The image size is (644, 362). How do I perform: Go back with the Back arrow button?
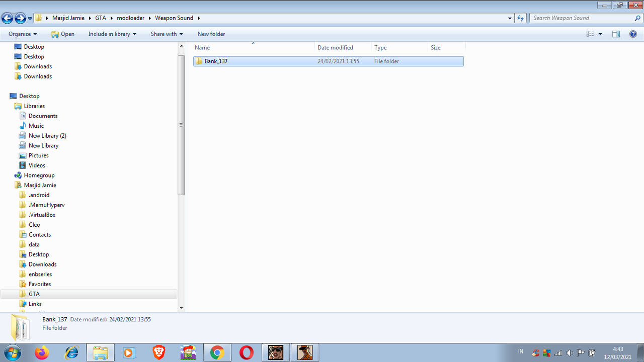point(7,19)
